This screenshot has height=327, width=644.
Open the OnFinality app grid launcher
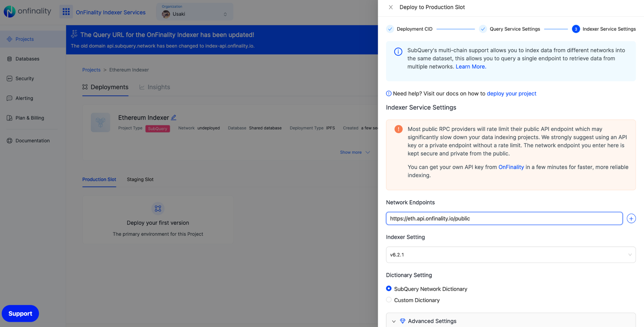click(66, 12)
